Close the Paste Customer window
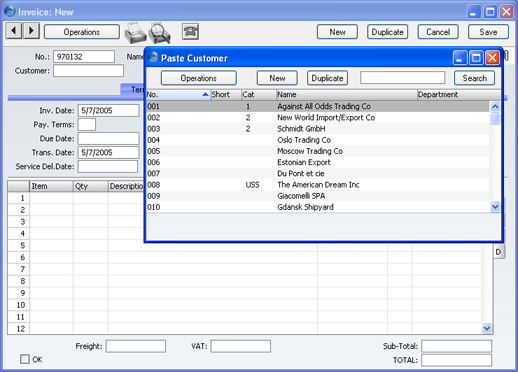518x372 pixels. click(492, 58)
